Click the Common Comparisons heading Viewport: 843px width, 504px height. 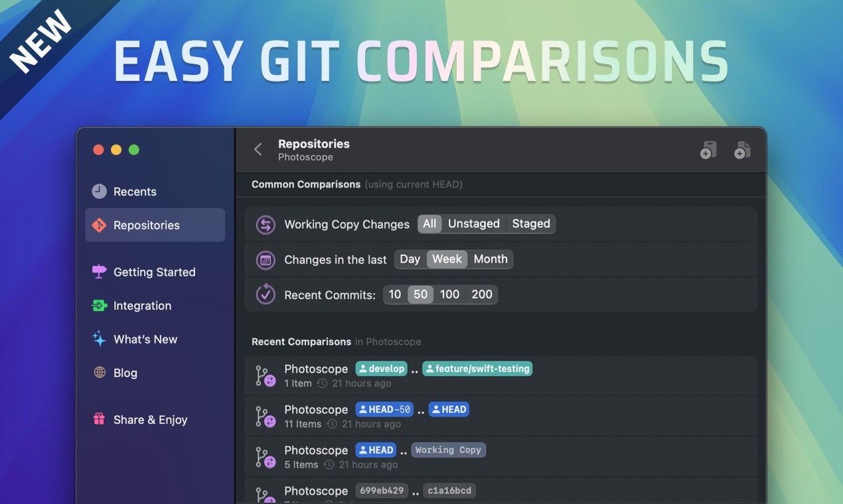tap(306, 184)
